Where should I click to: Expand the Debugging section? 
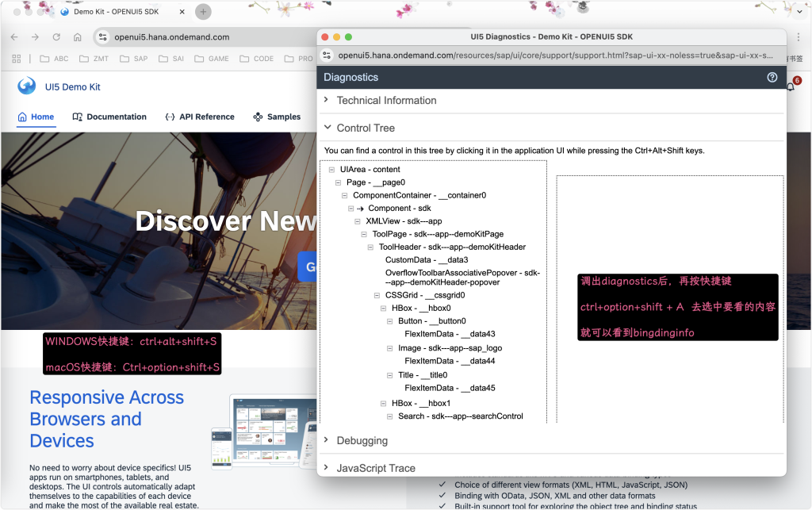362,441
